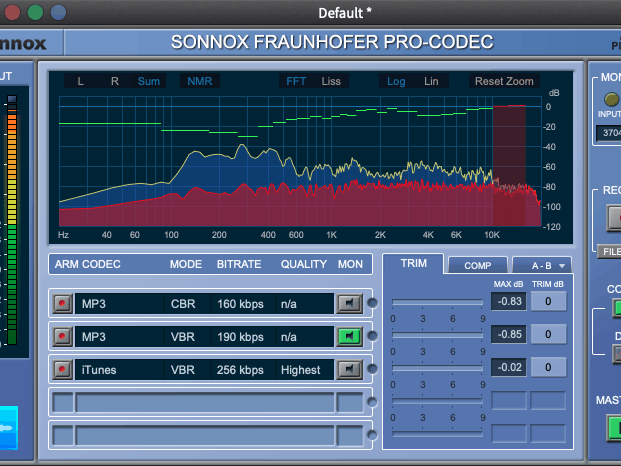Click the red window close button
Image resolution: width=621 pixels, height=466 pixels.
12,12
